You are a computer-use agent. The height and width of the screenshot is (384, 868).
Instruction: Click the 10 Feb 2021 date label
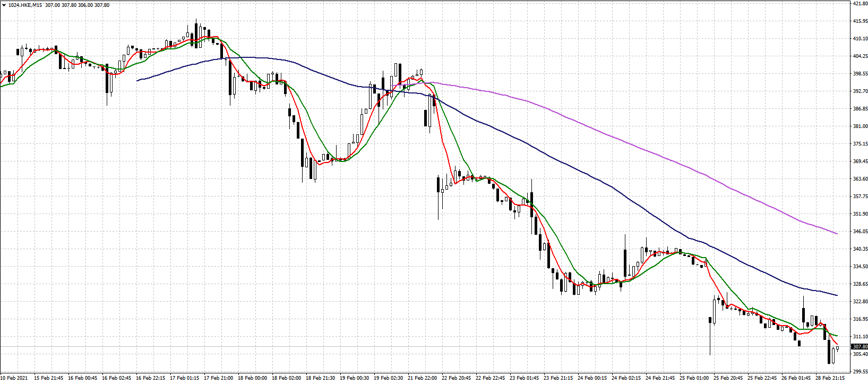[14, 378]
